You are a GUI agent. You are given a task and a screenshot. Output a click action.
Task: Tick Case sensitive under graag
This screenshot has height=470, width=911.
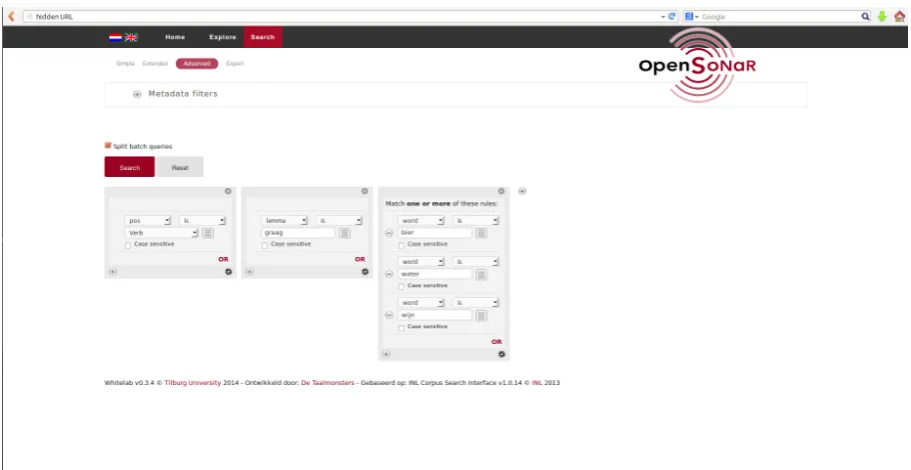[x=264, y=246]
